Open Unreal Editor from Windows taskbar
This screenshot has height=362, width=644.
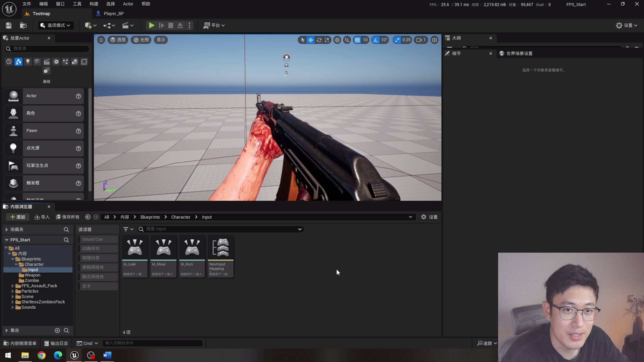pos(74,355)
